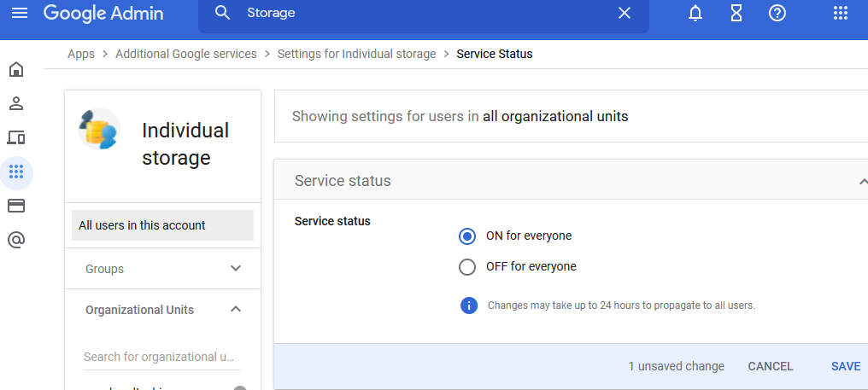Open Apps grid icon in sidebar

(x=16, y=172)
